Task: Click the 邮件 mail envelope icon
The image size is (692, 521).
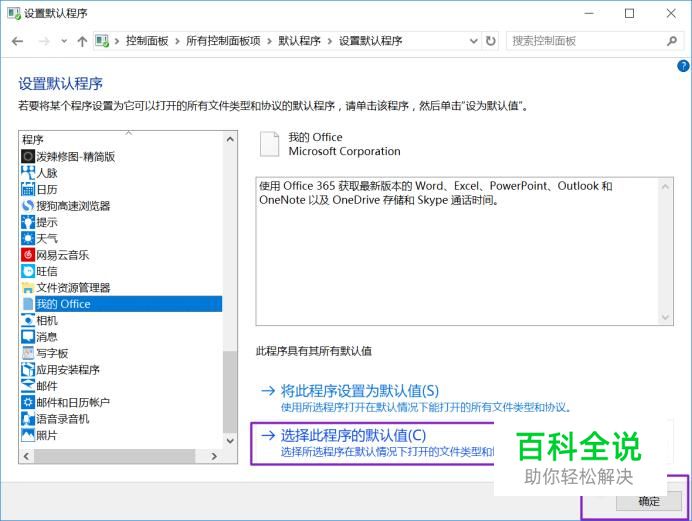Action: point(28,386)
